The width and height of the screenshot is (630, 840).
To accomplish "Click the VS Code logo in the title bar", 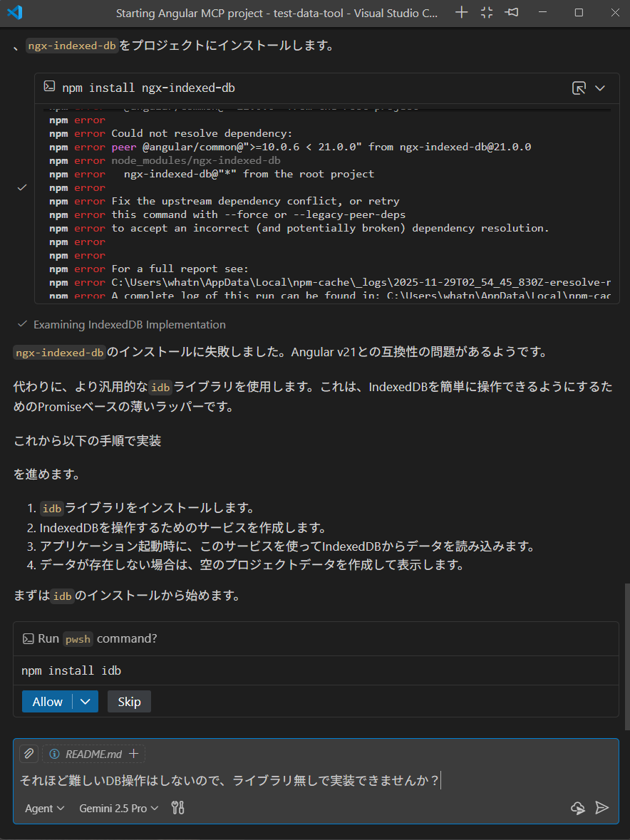I will (15, 12).
